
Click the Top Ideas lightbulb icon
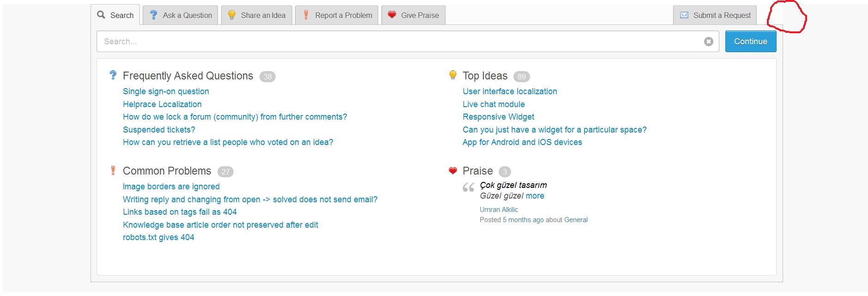(x=452, y=75)
